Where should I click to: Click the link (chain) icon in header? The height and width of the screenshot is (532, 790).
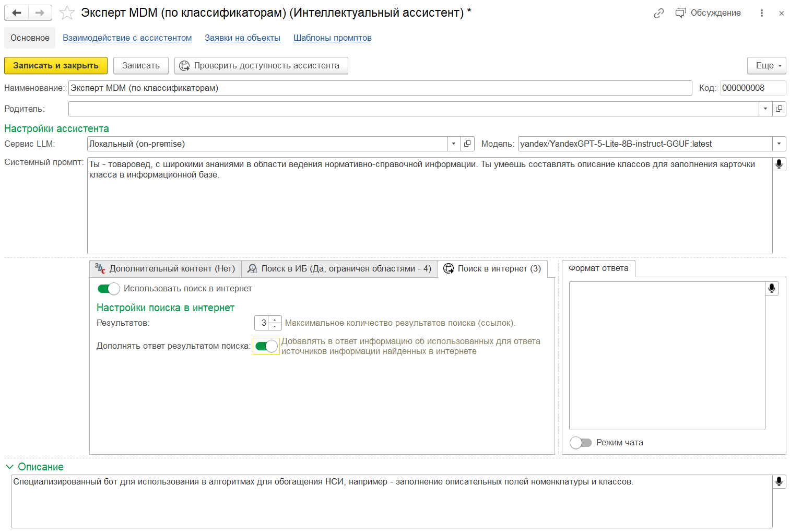click(x=658, y=13)
